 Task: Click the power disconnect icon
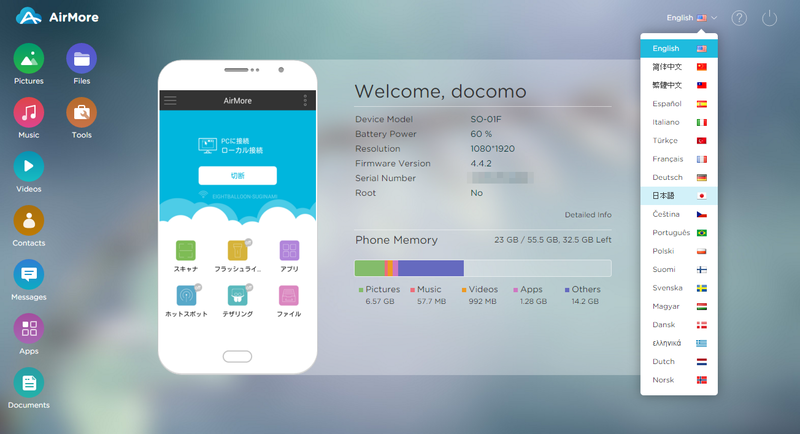[x=769, y=18]
